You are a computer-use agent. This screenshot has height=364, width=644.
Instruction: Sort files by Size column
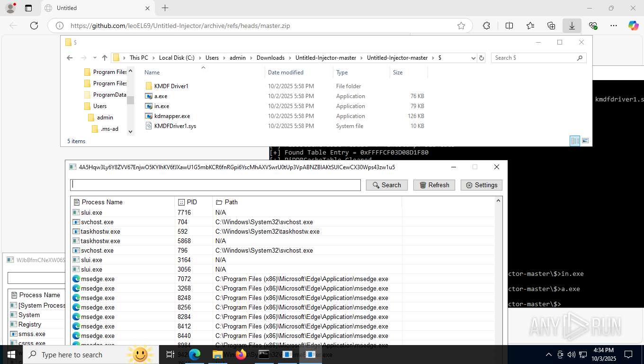pyautogui.click(x=409, y=73)
